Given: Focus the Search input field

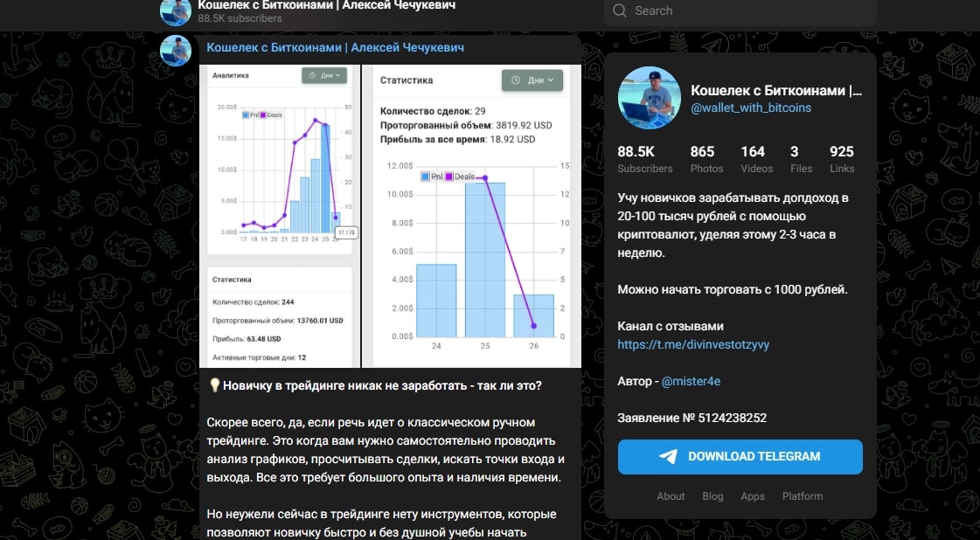Looking at the screenshot, I should tap(740, 11).
